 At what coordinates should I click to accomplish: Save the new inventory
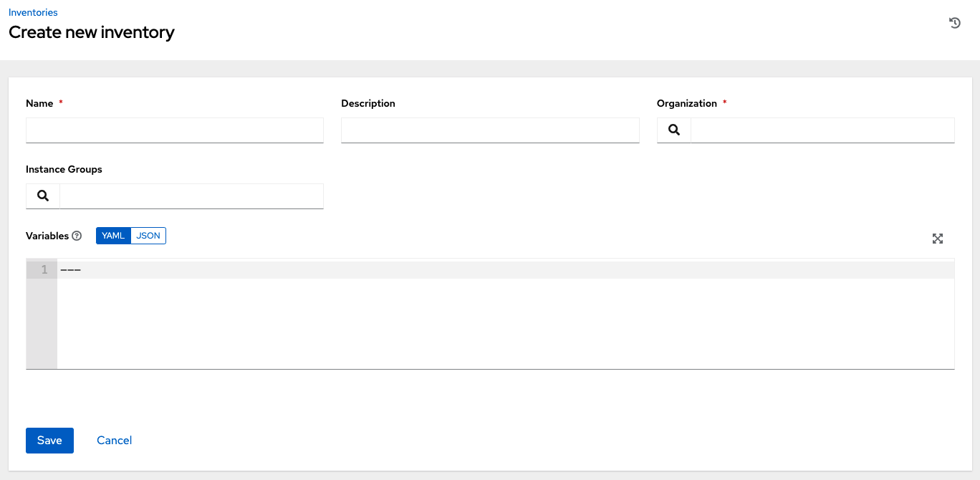49,441
